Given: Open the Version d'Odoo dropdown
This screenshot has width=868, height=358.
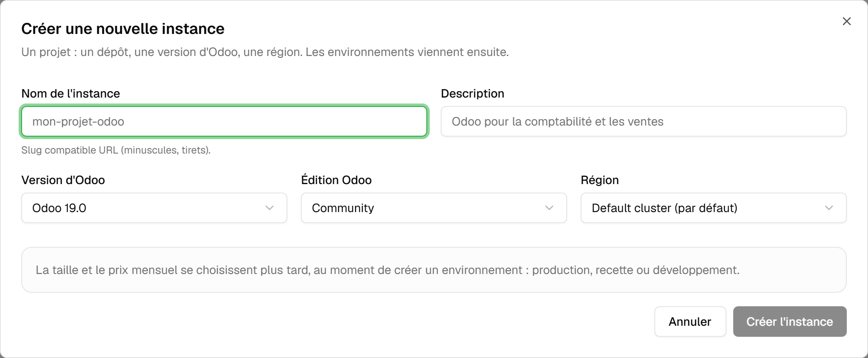Looking at the screenshot, I should (154, 208).
